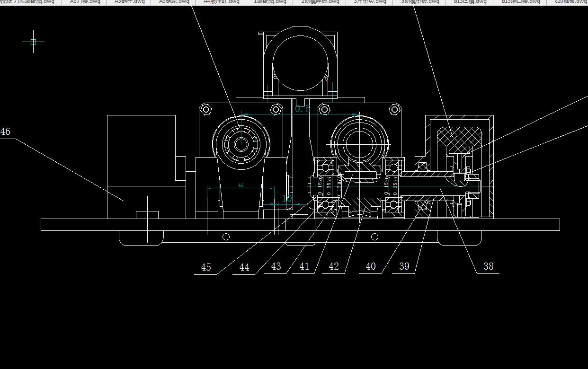This screenshot has width=588, height=369.
Task: Select part number label 42
Action: pos(334,266)
